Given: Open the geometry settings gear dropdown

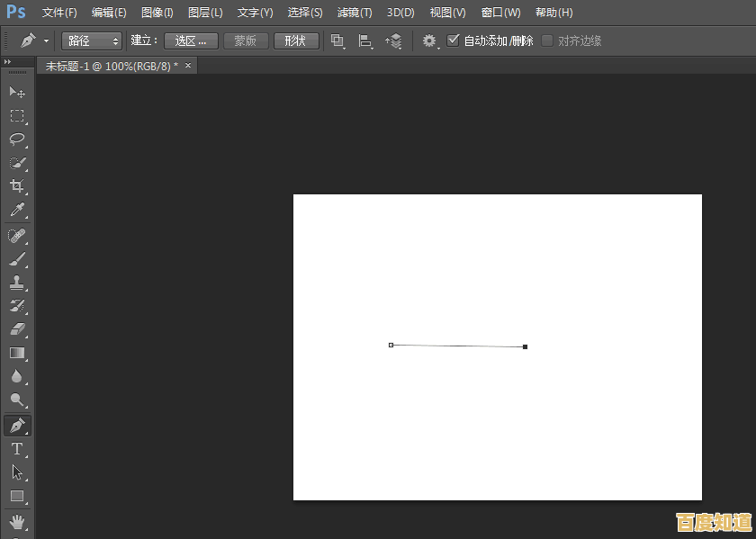Looking at the screenshot, I should click(x=429, y=40).
